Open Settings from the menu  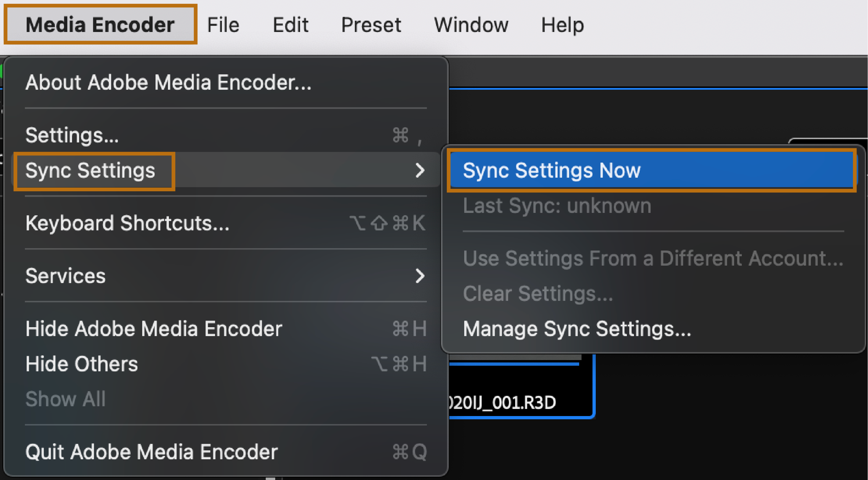click(72, 135)
